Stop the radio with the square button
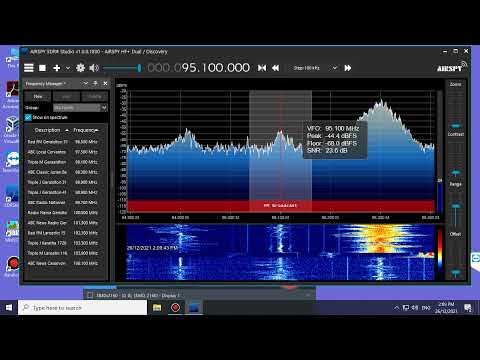 42,68
